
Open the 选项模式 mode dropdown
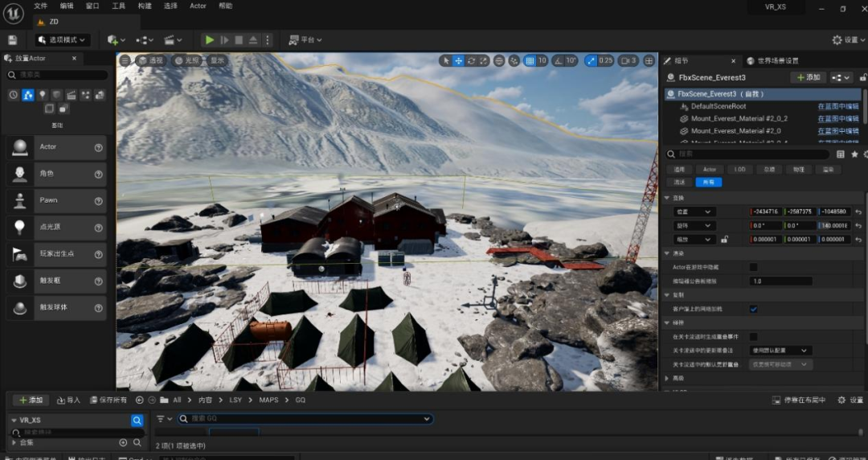[63, 39]
